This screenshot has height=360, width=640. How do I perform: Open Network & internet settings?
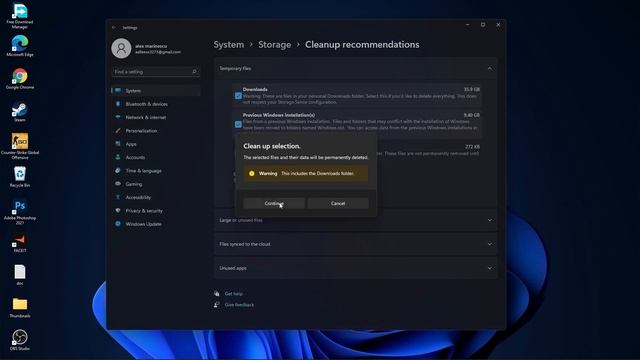point(156,117)
